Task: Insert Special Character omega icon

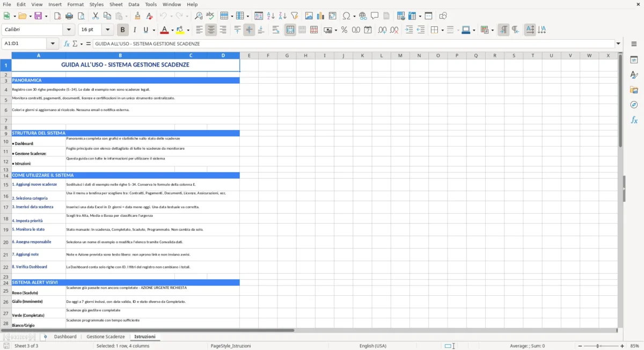Action: point(346,16)
